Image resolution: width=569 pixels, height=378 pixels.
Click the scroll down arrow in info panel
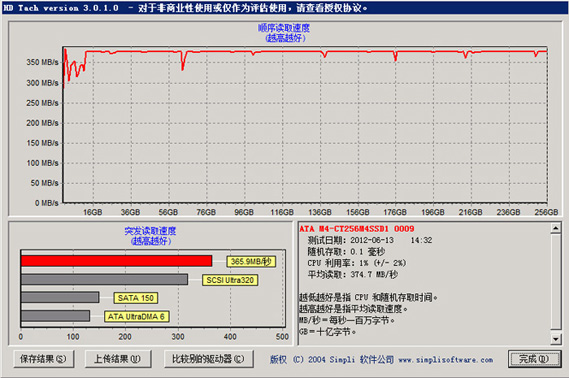[556, 339]
